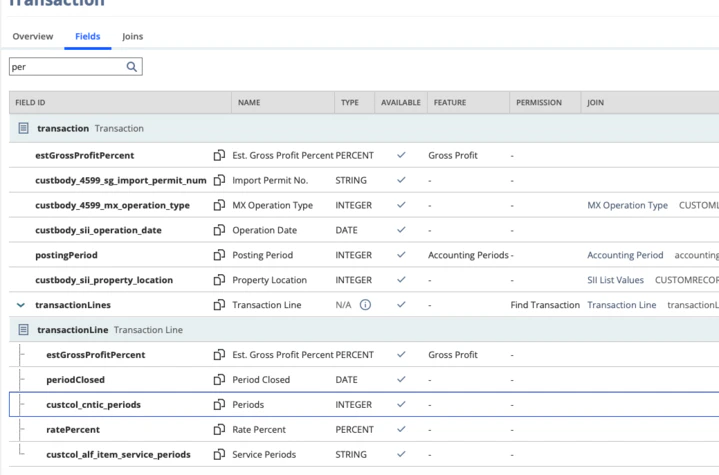Open the Joins tab

133,36
